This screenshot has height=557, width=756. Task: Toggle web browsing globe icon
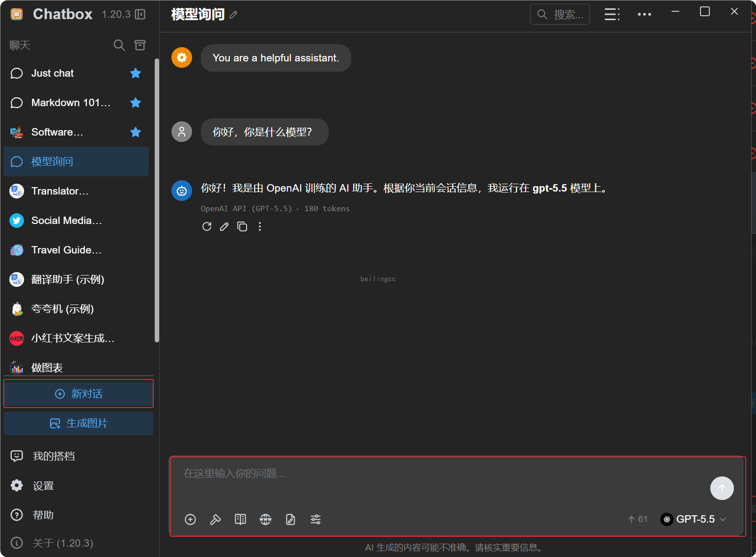tap(265, 519)
